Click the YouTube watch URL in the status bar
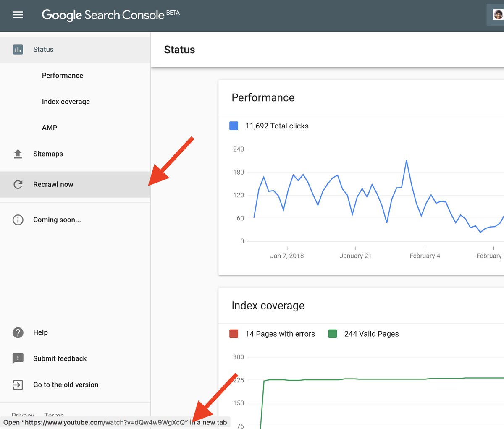Image resolution: width=504 pixels, height=429 pixels. (113, 423)
